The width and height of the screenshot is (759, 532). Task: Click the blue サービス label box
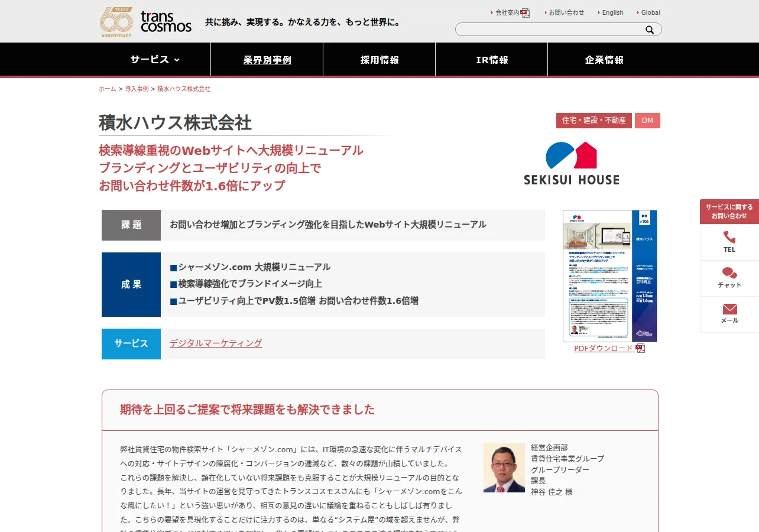point(131,344)
